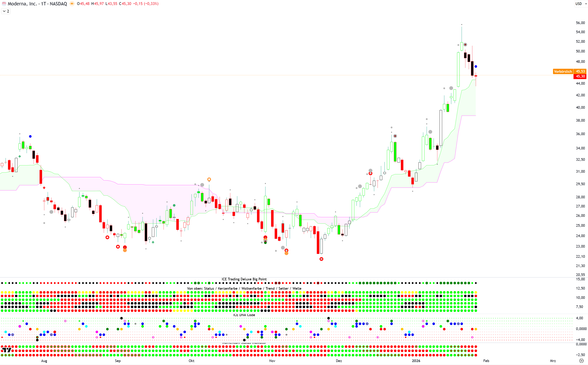Click the Moderna logo icon
The height and width of the screenshot is (365, 588).
click(4, 4)
